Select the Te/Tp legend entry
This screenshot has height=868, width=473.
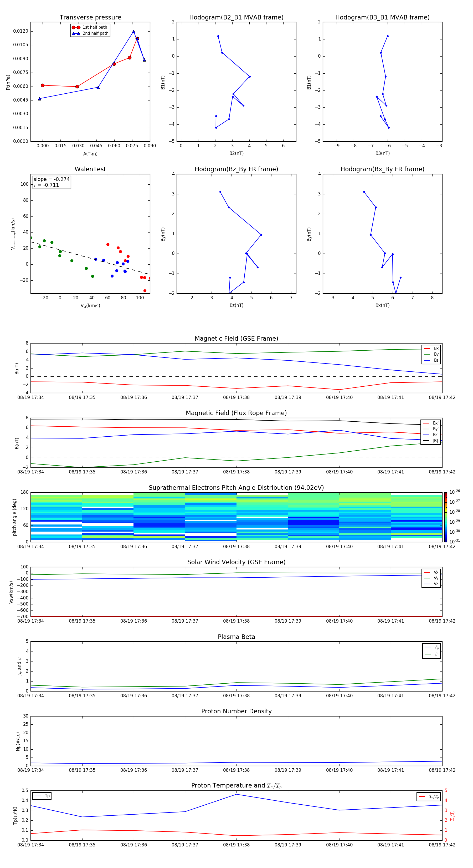428,796
